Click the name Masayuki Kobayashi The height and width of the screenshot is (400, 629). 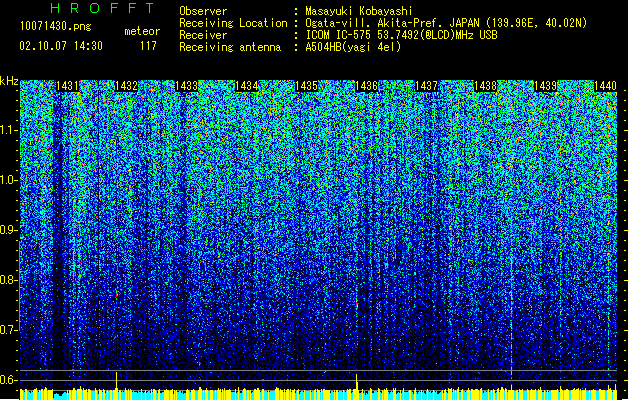point(359,11)
